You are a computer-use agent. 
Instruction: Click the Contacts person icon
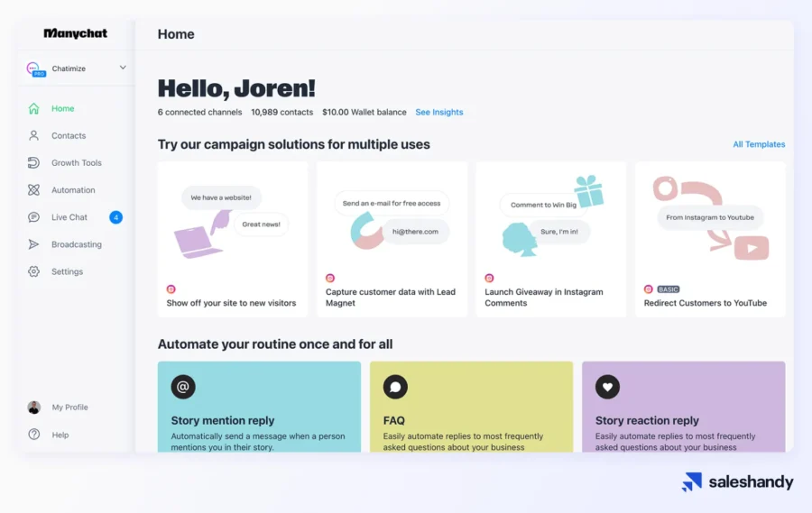[33, 135]
